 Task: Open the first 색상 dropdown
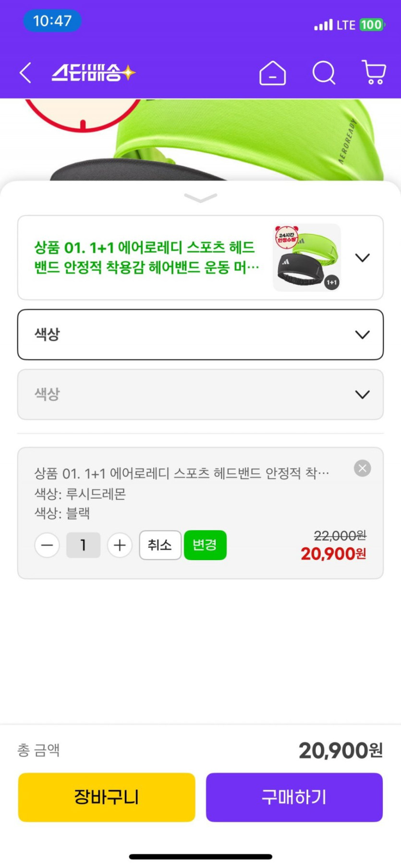[200, 334]
